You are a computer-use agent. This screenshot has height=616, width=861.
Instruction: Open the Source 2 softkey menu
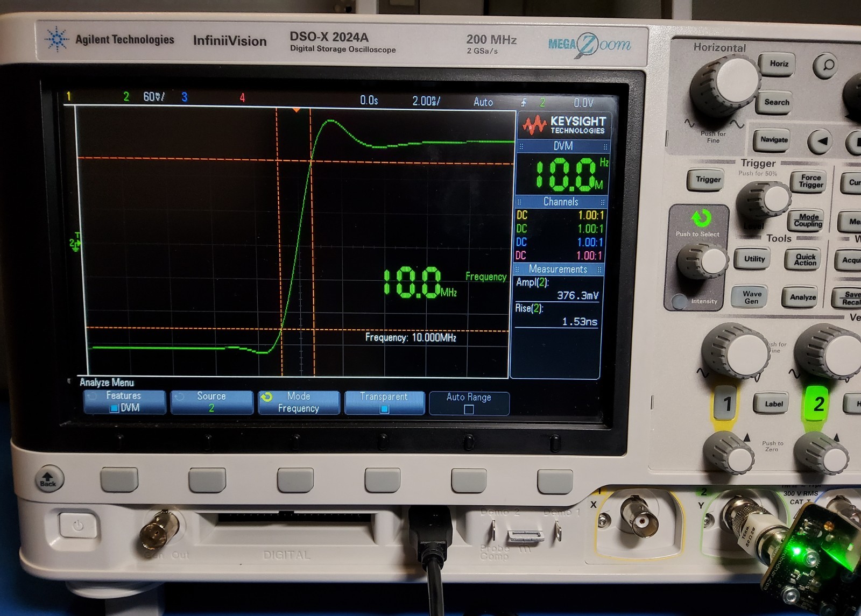[211, 402]
